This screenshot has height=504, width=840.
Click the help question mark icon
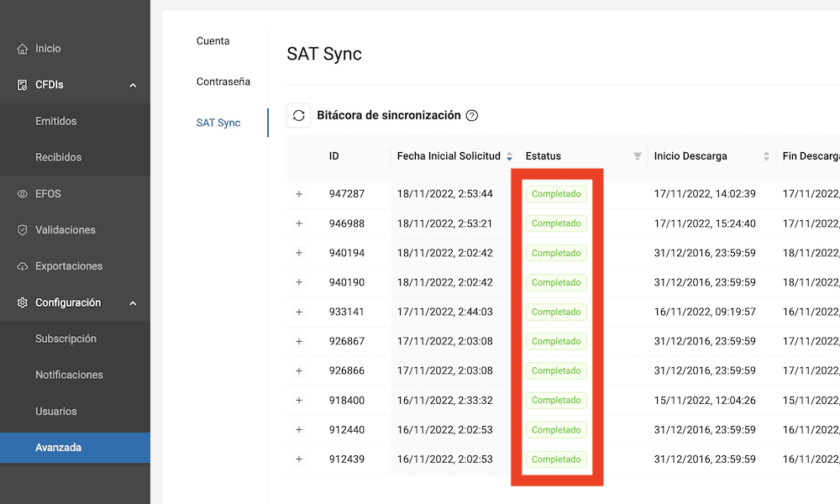[x=472, y=116]
